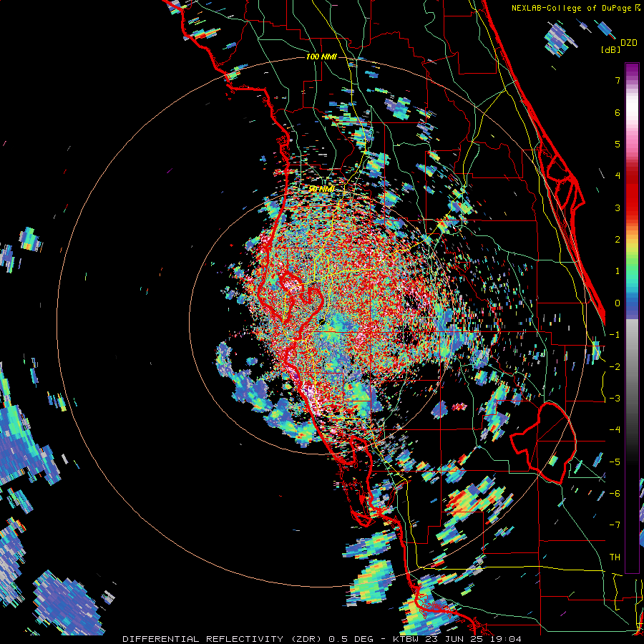Click the 1 value on the color scale
This screenshot has width=644, height=644.
click(x=618, y=271)
